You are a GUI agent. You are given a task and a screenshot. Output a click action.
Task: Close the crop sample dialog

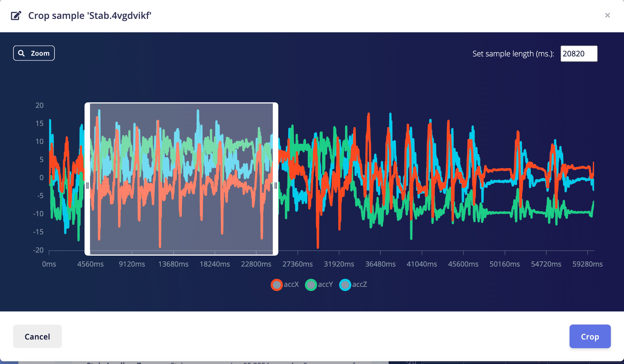[x=607, y=15]
